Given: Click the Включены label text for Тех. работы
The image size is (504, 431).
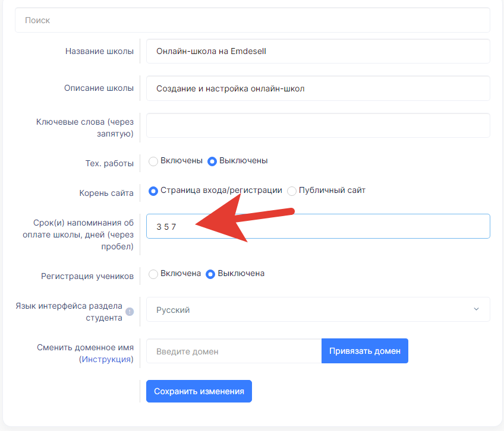Looking at the screenshot, I should 181,160.
